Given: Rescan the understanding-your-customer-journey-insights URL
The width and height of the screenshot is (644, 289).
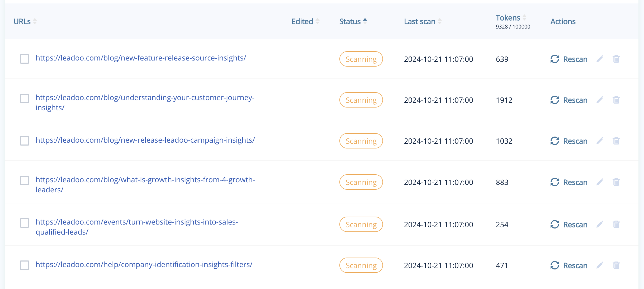Looking at the screenshot, I should click(569, 100).
